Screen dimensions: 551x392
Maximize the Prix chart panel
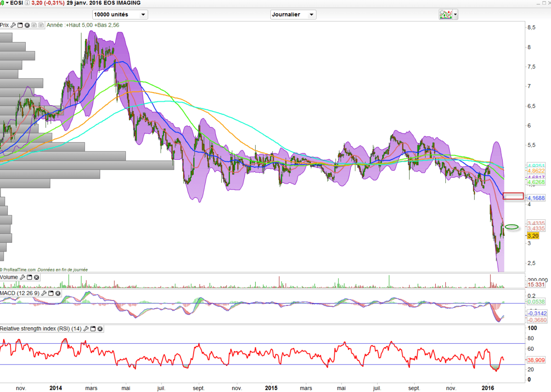[20, 25]
